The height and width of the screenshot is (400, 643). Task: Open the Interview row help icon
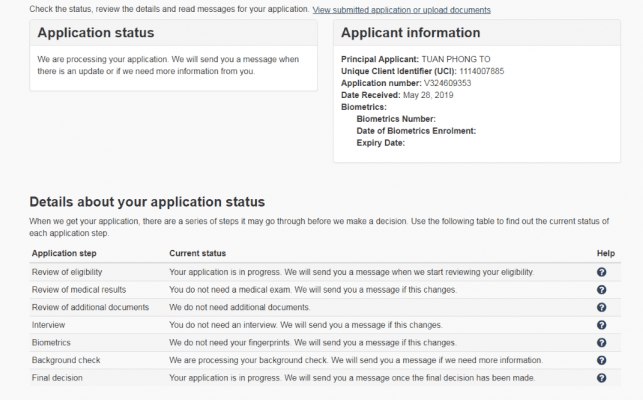tap(601, 325)
